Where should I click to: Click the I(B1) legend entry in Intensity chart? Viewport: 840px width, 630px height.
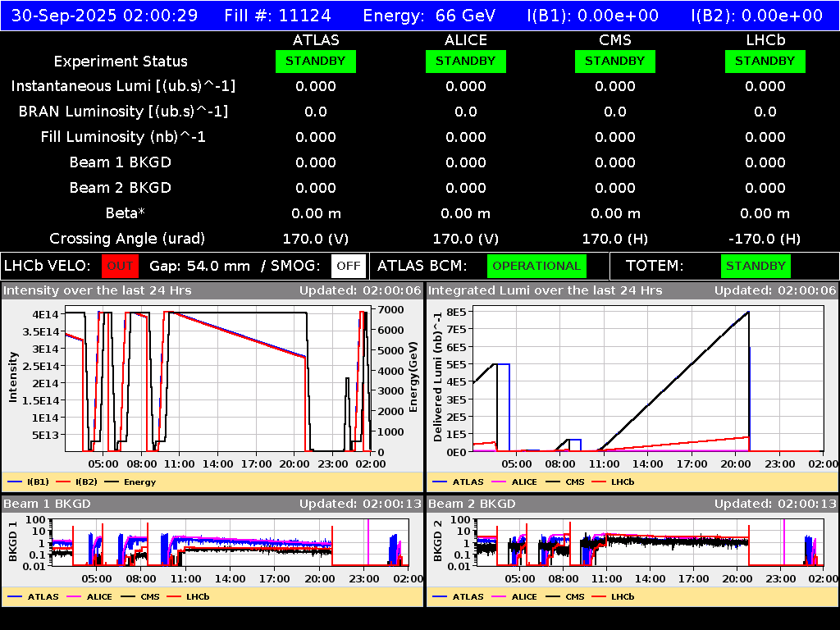click(x=30, y=482)
